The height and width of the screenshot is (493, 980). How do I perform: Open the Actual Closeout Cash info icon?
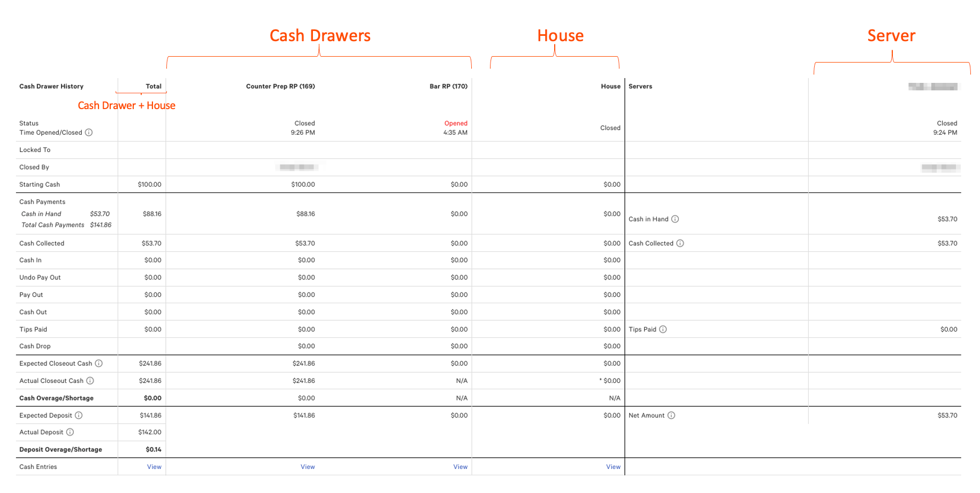pyautogui.click(x=89, y=380)
